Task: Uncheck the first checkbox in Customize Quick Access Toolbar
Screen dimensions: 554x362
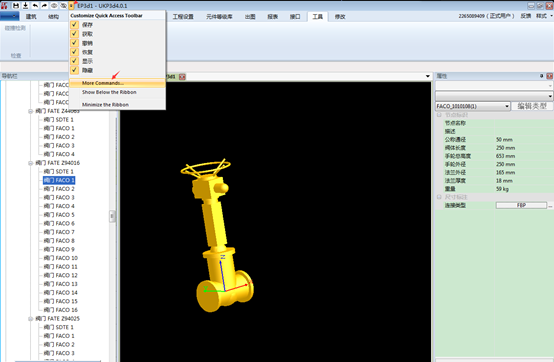Action: 74,24
